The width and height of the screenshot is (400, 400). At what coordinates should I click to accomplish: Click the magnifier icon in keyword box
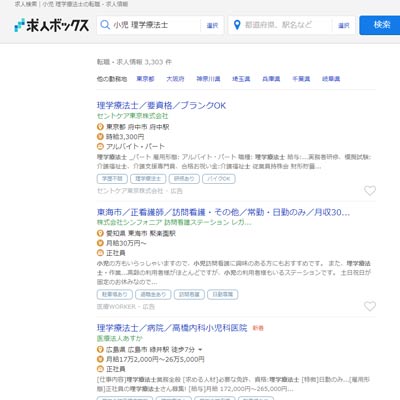105,25
